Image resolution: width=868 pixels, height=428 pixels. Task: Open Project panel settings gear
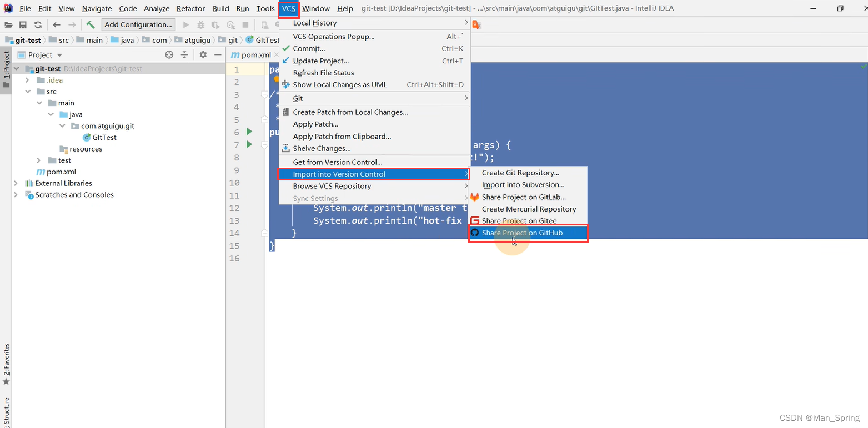(203, 54)
